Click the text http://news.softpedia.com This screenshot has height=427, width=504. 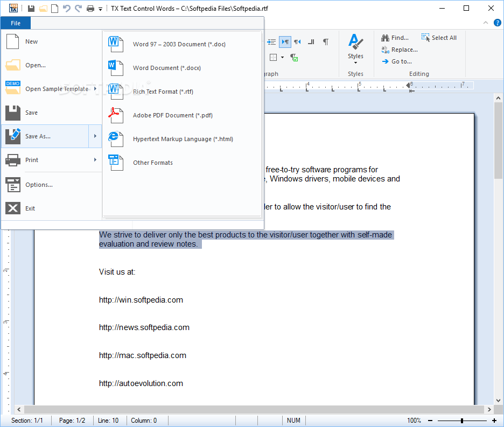point(144,327)
